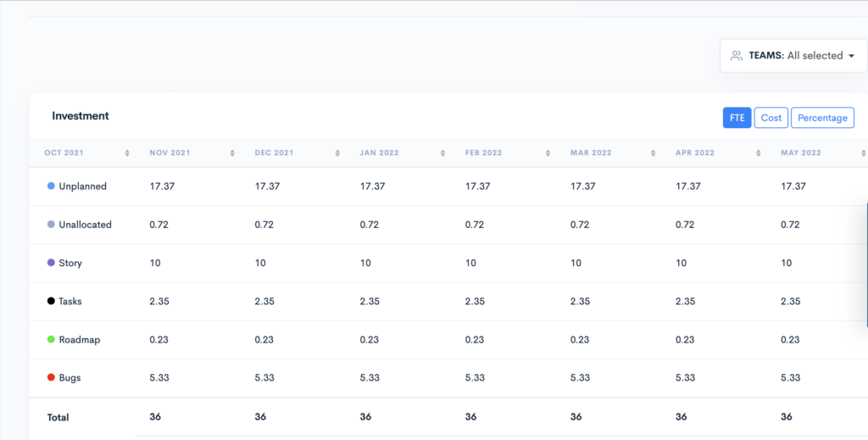Click the NOV 2021 sort arrows icon
The width and height of the screenshot is (868, 440).
tap(232, 153)
